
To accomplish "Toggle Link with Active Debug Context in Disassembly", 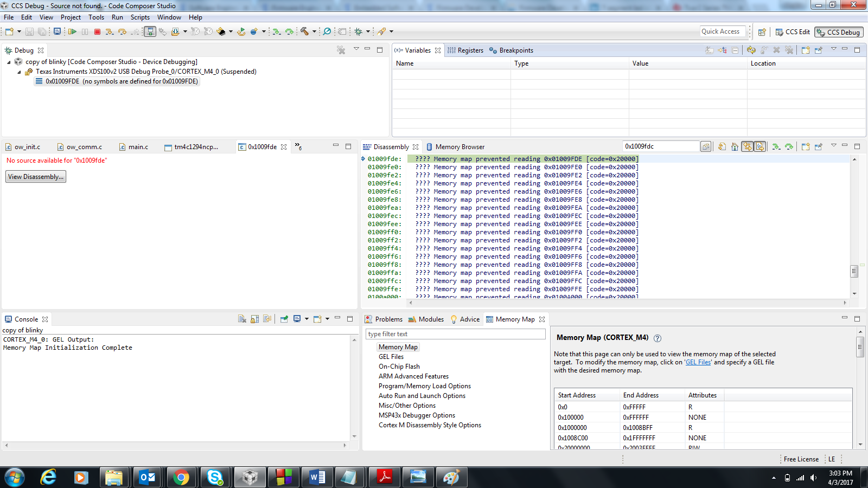I will [x=748, y=146].
